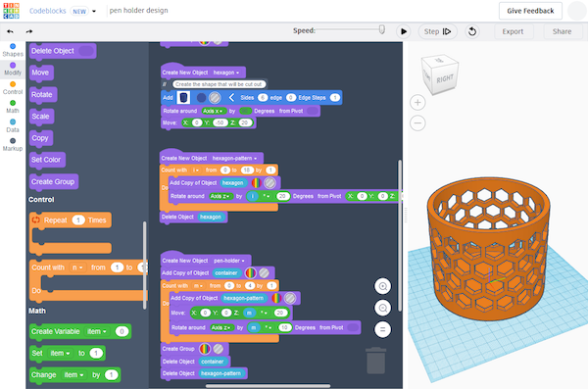Pick the solid blue color in Add block
This screenshot has height=389, width=588.
[201, 98]
